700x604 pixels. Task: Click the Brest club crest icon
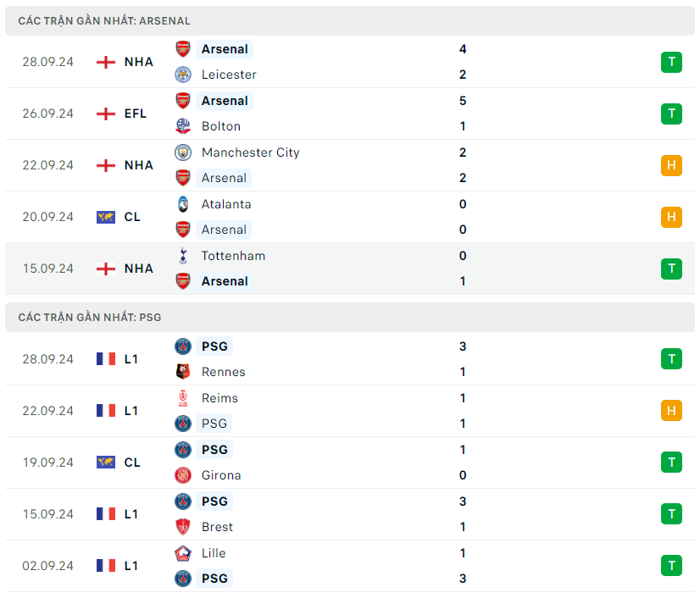(x=183, y=527)
